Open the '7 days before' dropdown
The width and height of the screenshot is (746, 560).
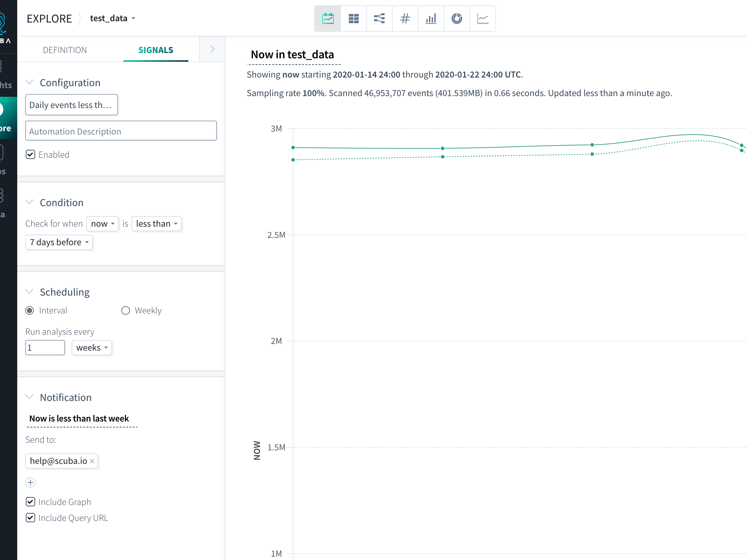[x=59, y=242]
